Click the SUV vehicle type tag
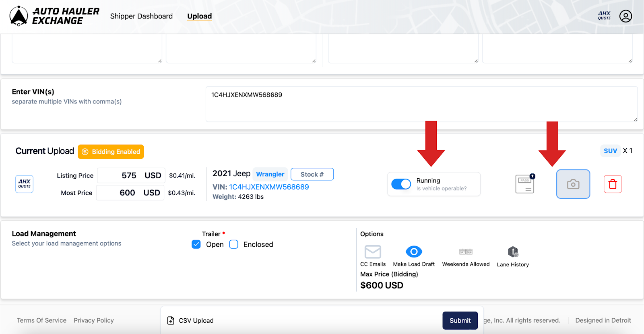 [x=610, y=151]
